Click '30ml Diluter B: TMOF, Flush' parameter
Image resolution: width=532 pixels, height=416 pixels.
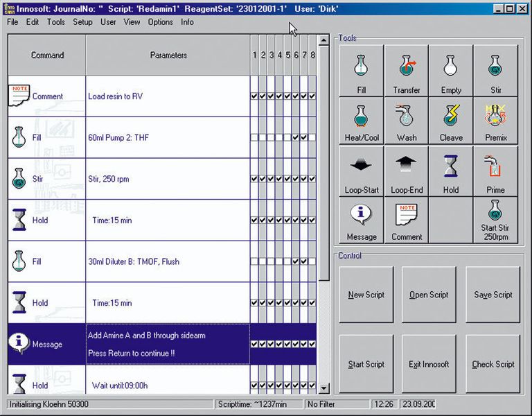(x=134, y=261)
